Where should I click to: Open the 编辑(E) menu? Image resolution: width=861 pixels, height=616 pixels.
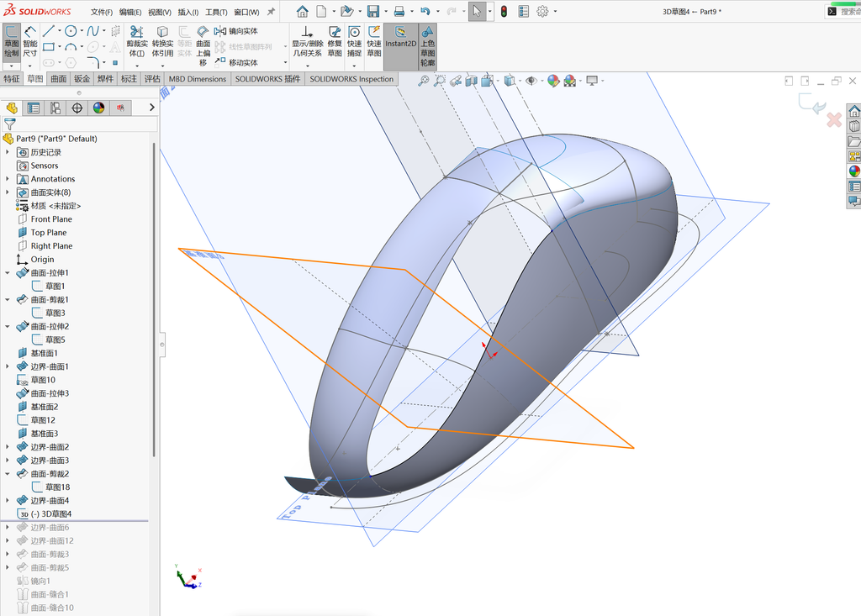click(x=130, y=12)
